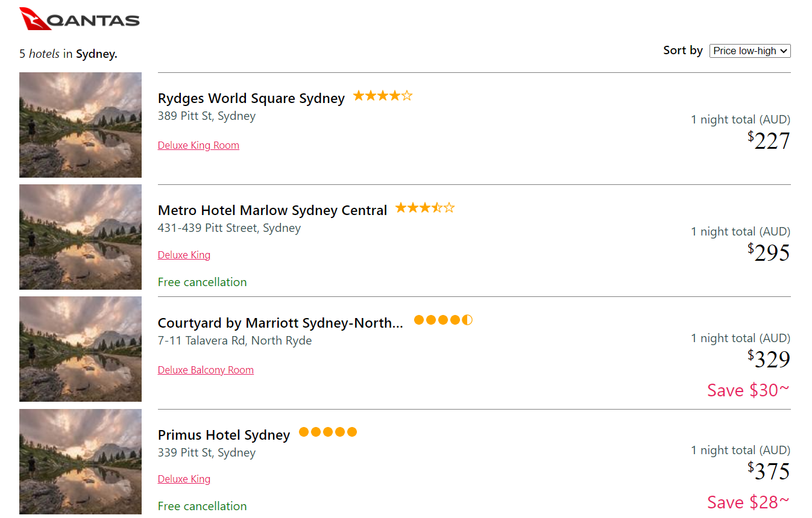
Task: Click the Sort by dropdown arrow
Action: [784, 51]
